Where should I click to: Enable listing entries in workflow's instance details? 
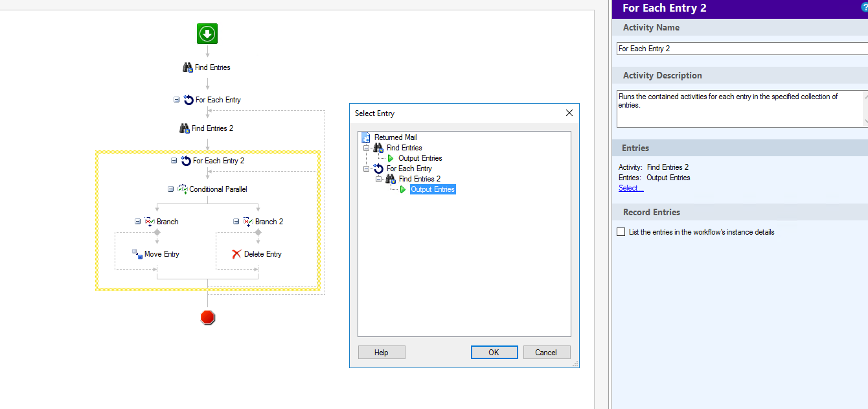tap(621, 232)
